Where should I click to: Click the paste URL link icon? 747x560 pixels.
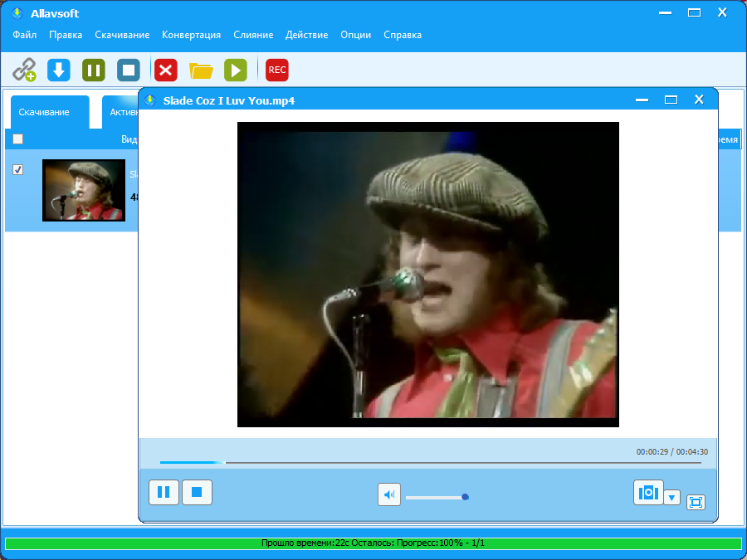[24, 70]
